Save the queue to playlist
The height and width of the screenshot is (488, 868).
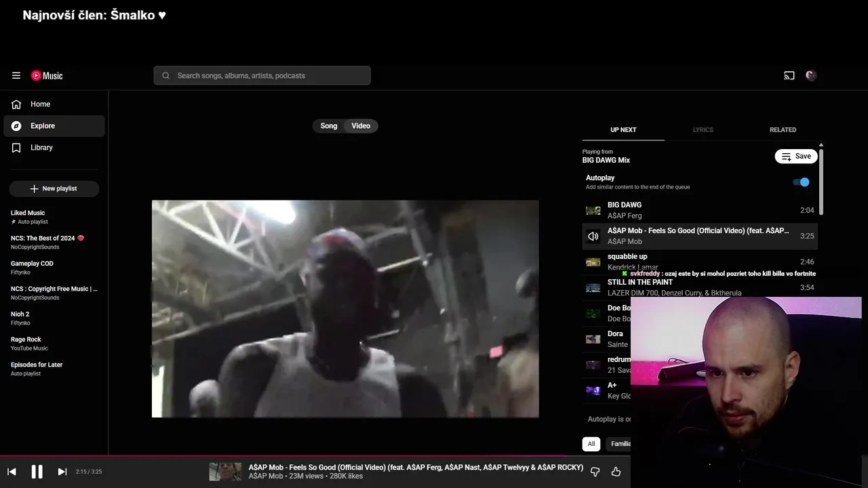click(x=796, y=157)
